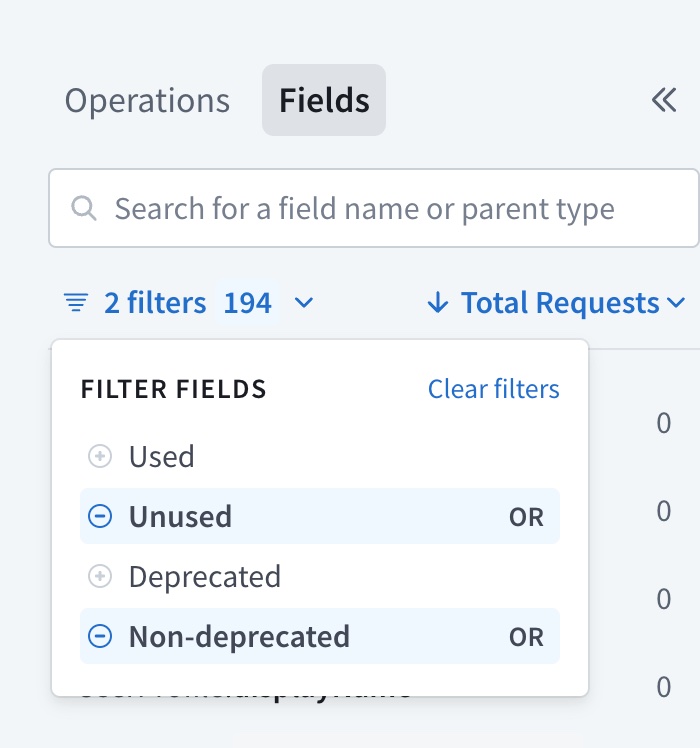Open the Total Requests sort dropdown chevron
Image resolution: width=700 pixels, height=748 pixels.
point(677,302)
